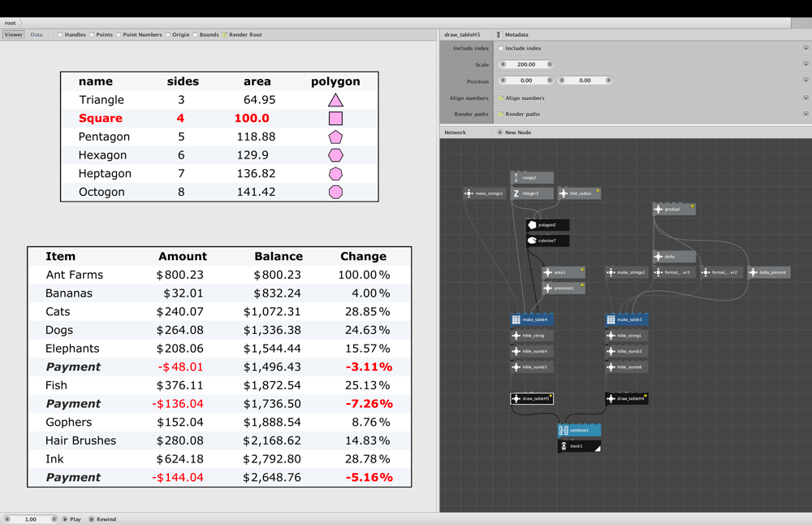Image resolution: width=812 pixels, height=525 pixels.
Task: Click the first Position value field
Action: click(526, 80)
